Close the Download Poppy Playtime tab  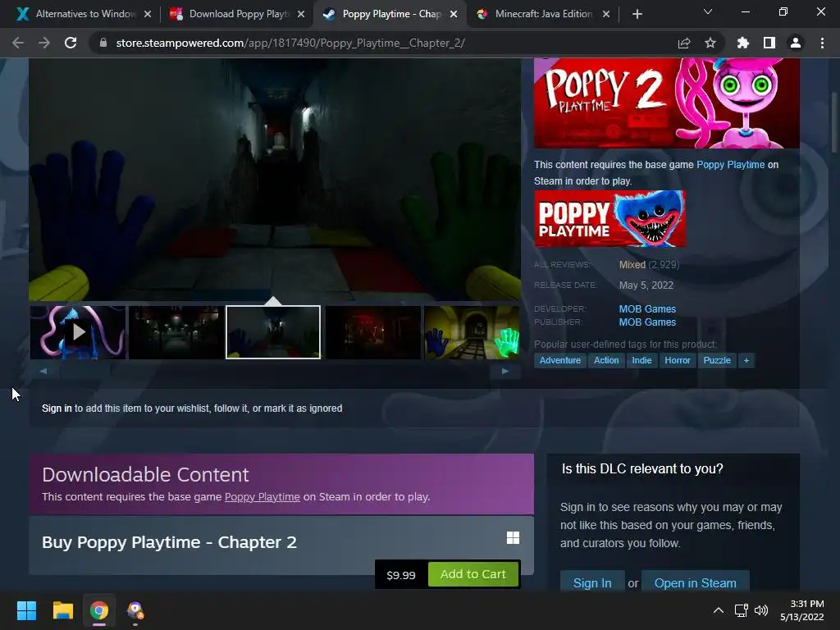(x=301, y=14)
